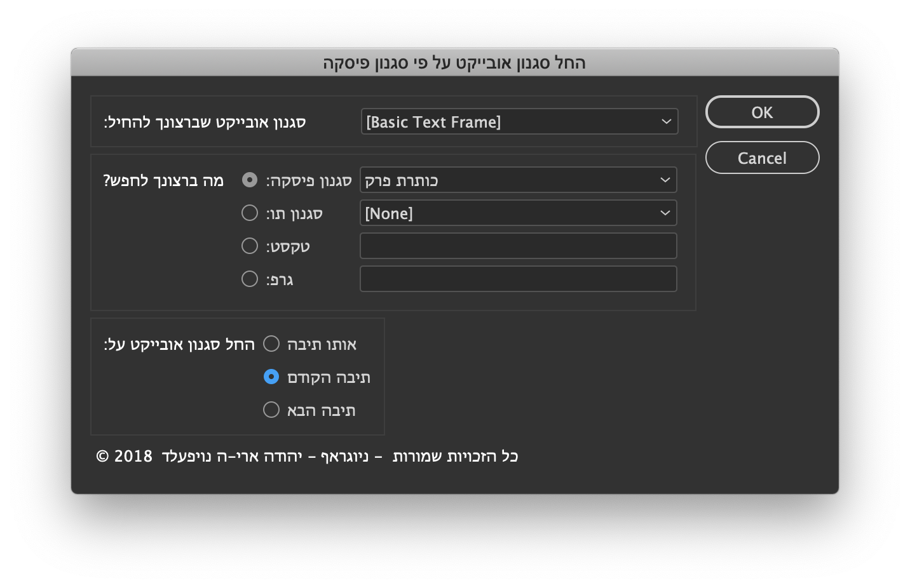Viewport: 910px width, 588px height.
Task: Select the "סגנון תו" radio button
Action: coord(250,213)
